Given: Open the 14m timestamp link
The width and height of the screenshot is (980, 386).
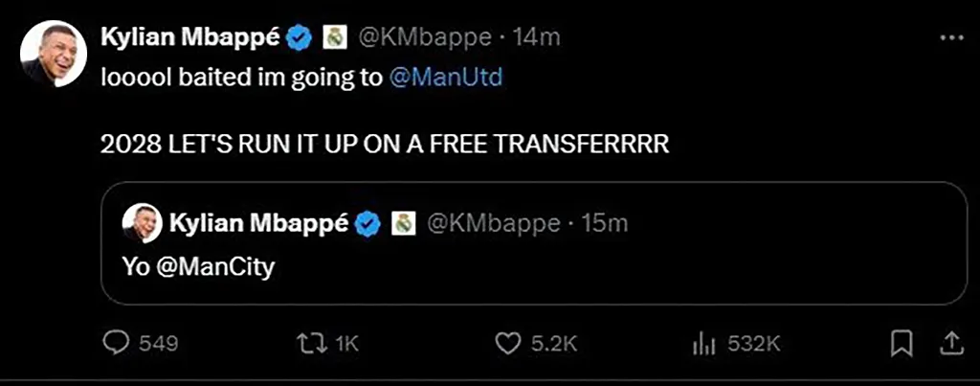Looking at the screenshot, I should tap(536, 38).
